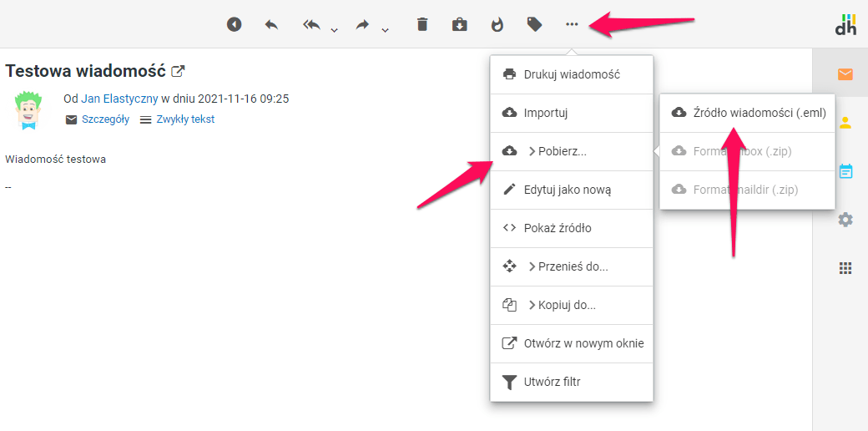This screenshot has height=431, width=868.
Task: Expand reply-all options chevron
Action: pyautogui.click(x=335, y=30)
